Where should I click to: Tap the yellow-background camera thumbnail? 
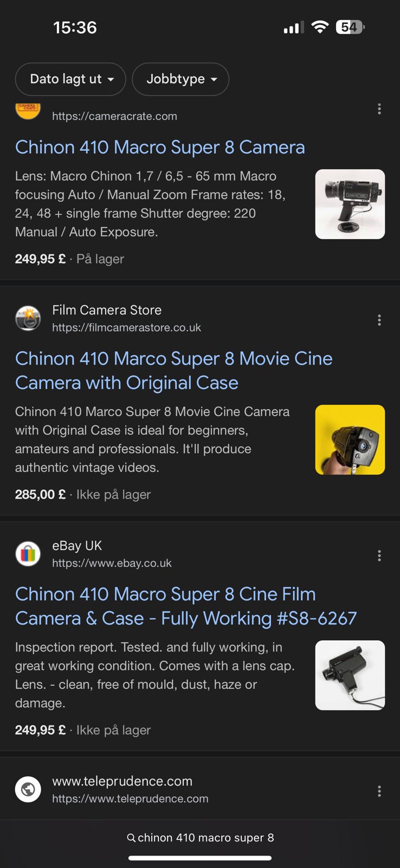[350, 439]
